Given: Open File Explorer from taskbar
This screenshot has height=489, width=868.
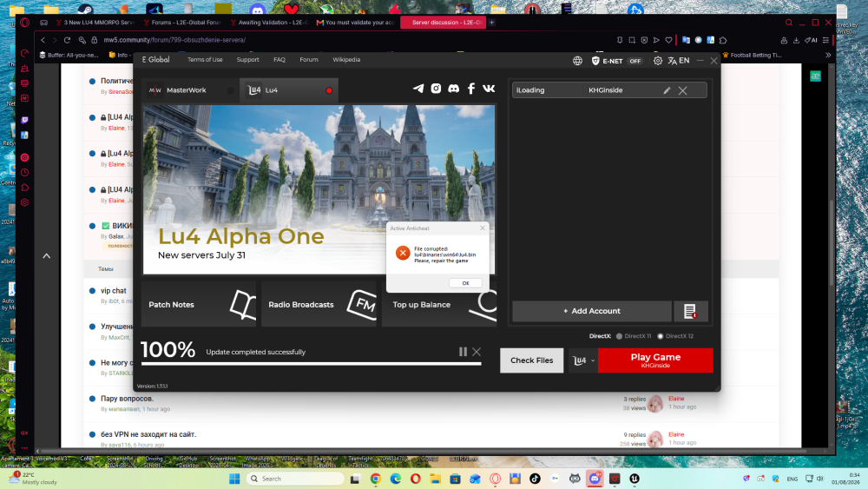Looking at the screenshot, I should point(435,479).
